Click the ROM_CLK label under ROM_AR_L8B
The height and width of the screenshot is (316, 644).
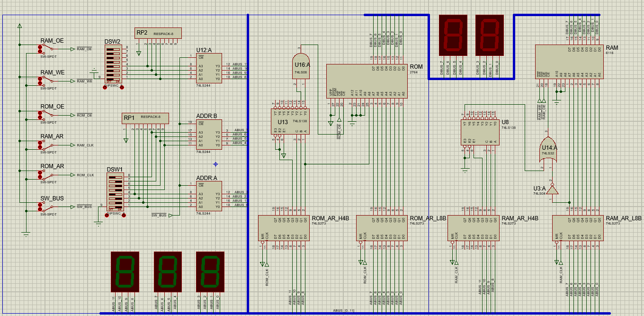click(x=365, y=276)
